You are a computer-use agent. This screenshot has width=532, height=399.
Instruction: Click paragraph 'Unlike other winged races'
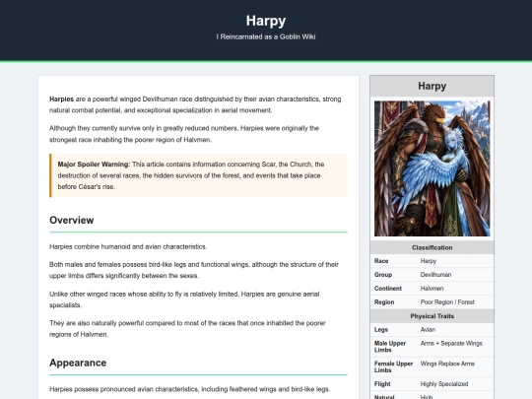184,299
